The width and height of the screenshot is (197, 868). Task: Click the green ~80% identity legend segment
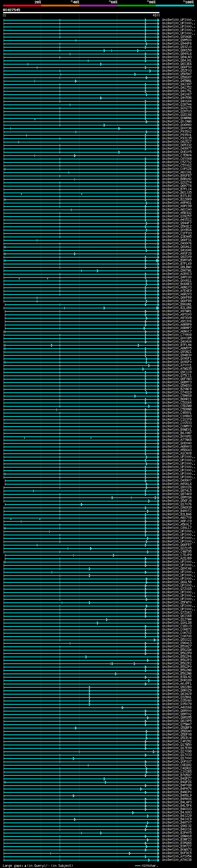tap(136, 6)
